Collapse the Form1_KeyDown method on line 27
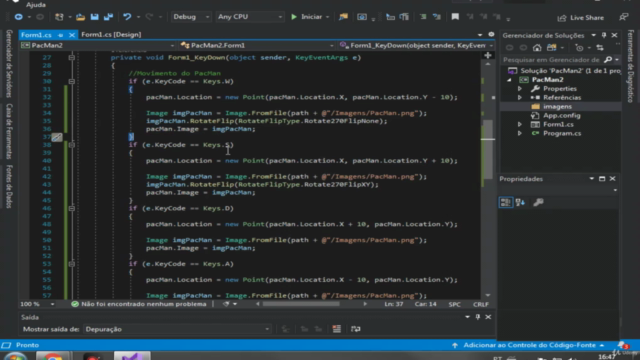Image resolution: width=640 pixels, height=360 pixels. point(71,58)
